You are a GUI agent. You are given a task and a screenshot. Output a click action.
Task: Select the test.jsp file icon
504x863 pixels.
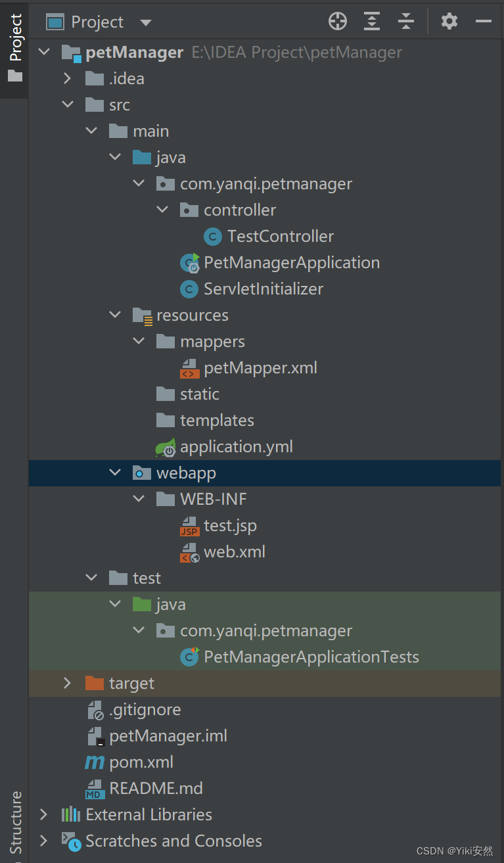(189, 526)
